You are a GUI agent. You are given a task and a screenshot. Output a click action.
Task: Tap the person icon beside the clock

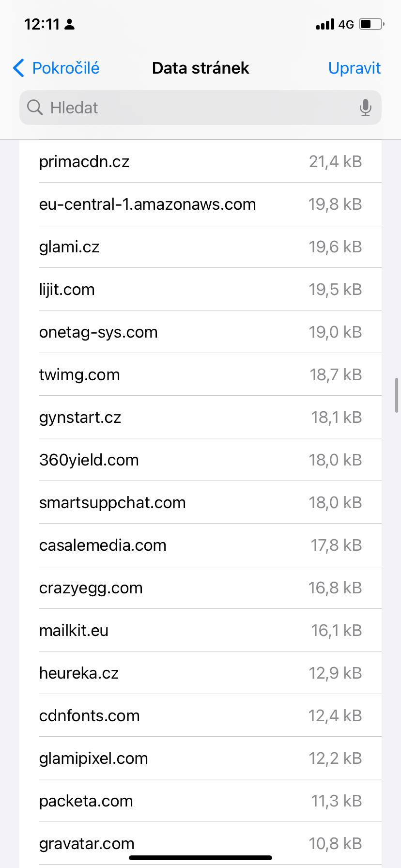click(x=70, y=24)
